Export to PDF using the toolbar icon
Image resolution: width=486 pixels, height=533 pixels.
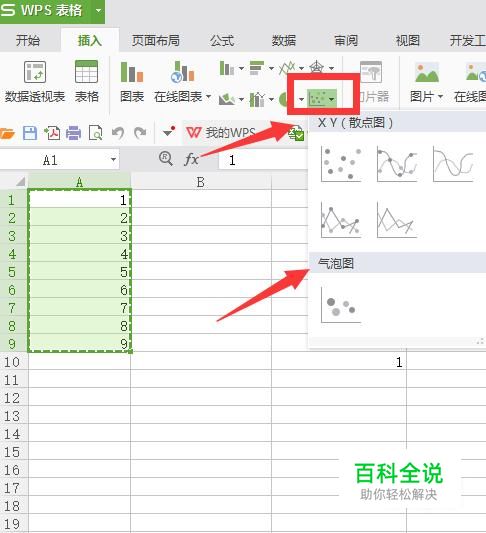tap(52, 133)
